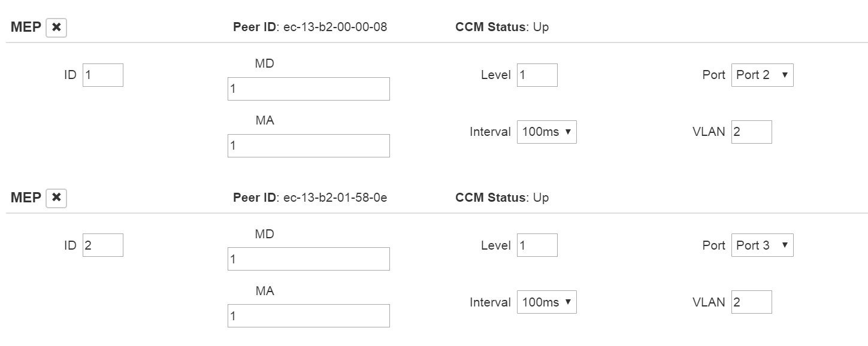This screenshot has height=346, width=868.
Task: Click the Level field of first MEP
Action: [537, 75]
